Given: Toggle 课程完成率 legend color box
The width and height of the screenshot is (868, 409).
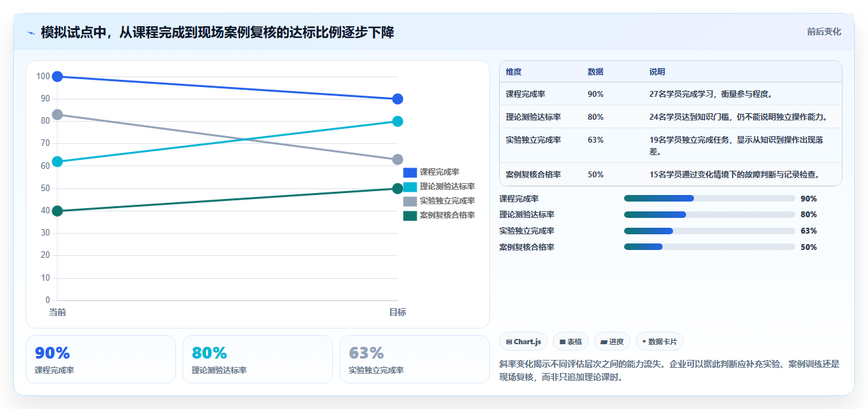Looking at the screenshot, I should (x=409, y=173).
